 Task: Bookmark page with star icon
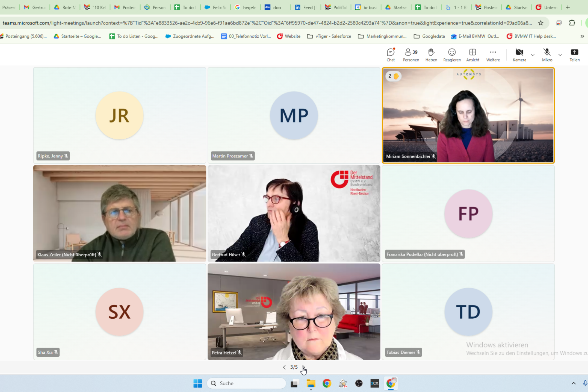tap(541, 23)
